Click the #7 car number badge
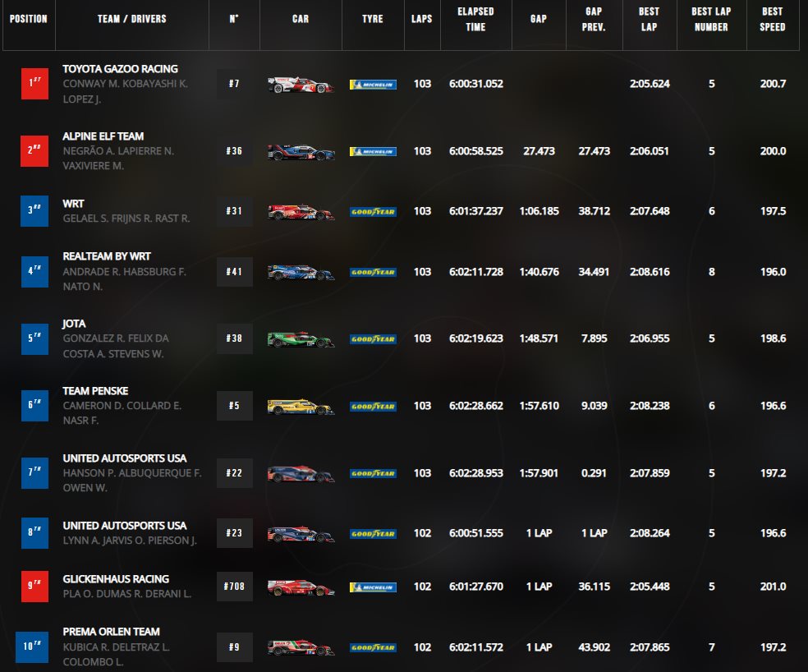This screenshot has height=672, width=808. pyautogui.click(x=235, y=84)
